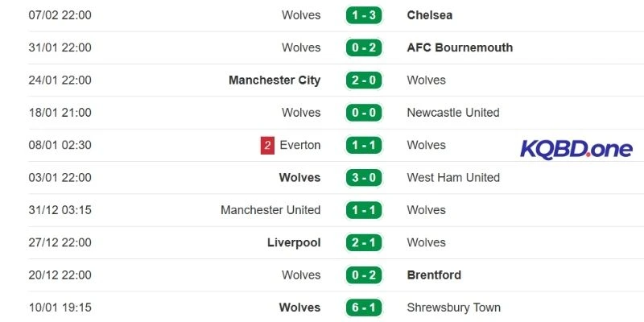The height and width of the screenshot is (322, 644).
Task: Go to the AFC Bournemouth team page
Action: 460,47
